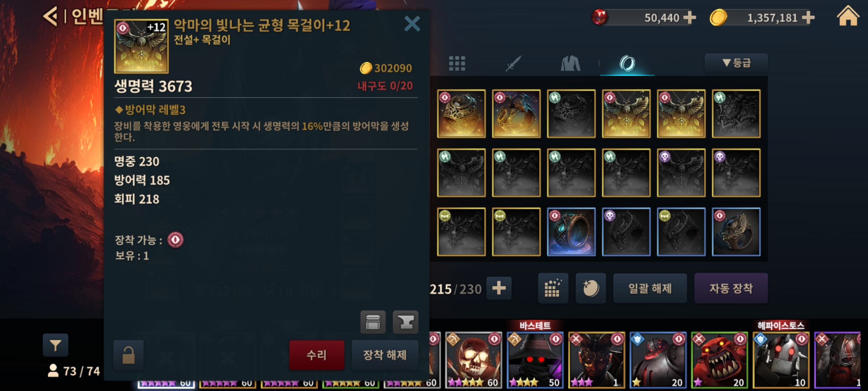868x391 pixels.
Task: Switch to the armor tab
Action: pyautogui.click(x=570, y=63)
